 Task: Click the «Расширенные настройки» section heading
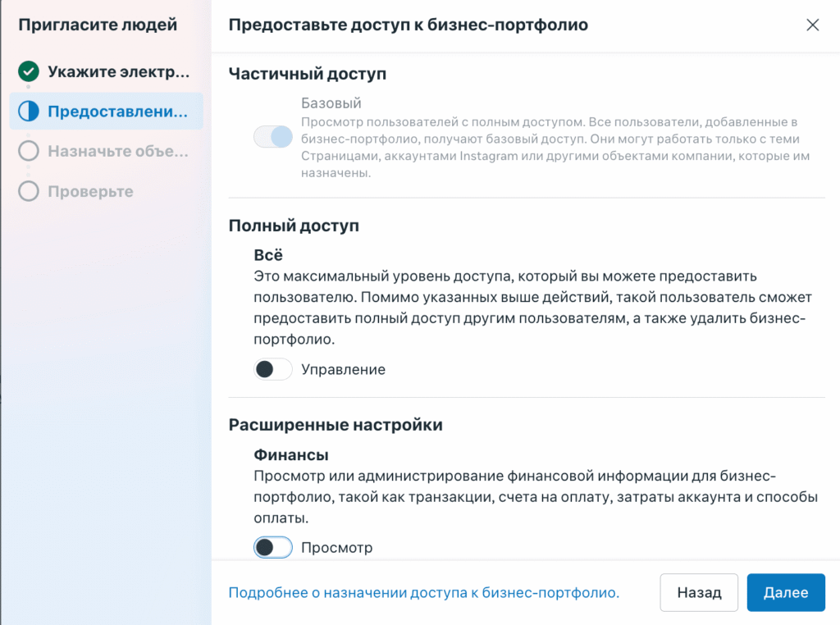coord(336,425)
